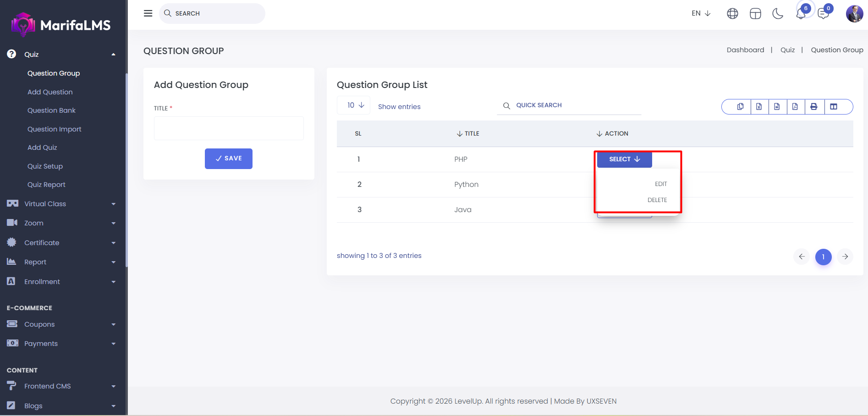
Task: Click the print table icon
Action: coord(814,107)
